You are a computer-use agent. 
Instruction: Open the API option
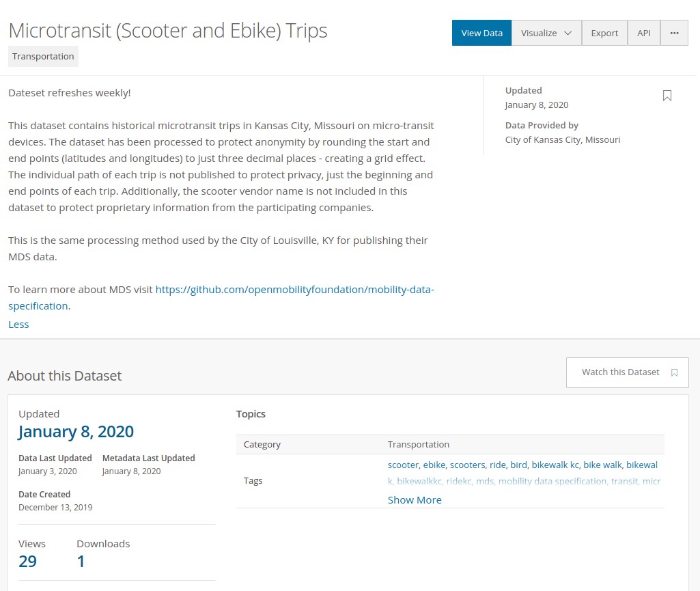pos(644,33)
